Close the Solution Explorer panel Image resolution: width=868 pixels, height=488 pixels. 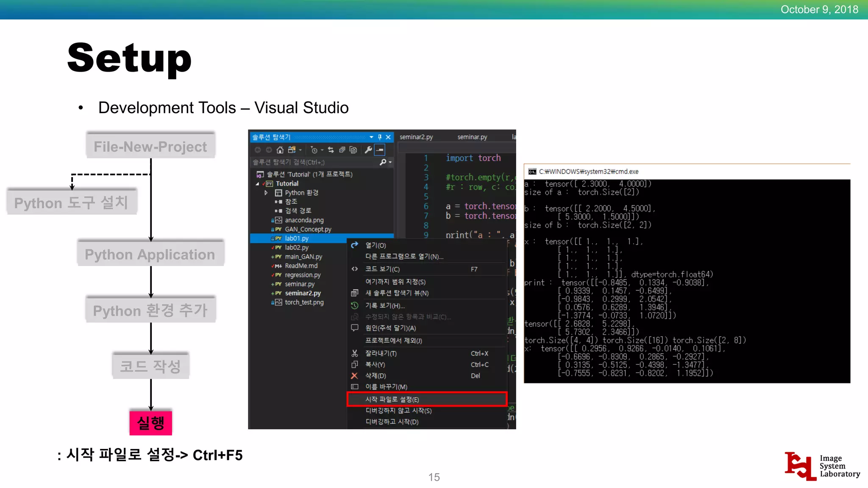pos(388,137)
